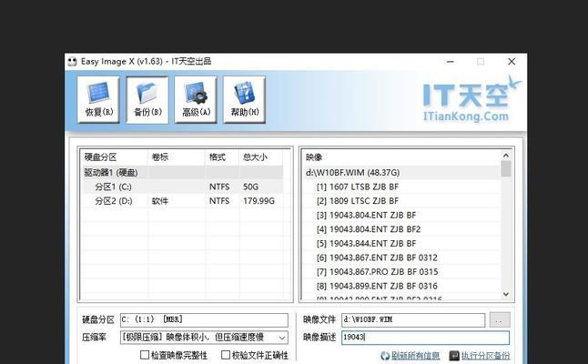The width and height of the screenshot is (588, 364).
Task: Click the image list scrollbar thumb
Action: click(x=505, y=168)
